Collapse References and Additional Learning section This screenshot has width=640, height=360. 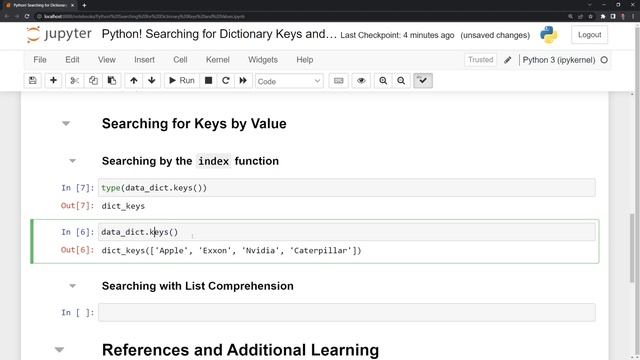(x=59, y=350)
